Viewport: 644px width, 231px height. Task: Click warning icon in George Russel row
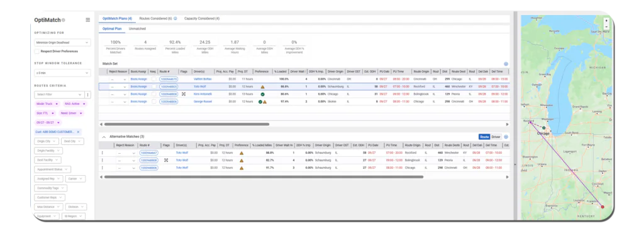pos(265,102)
